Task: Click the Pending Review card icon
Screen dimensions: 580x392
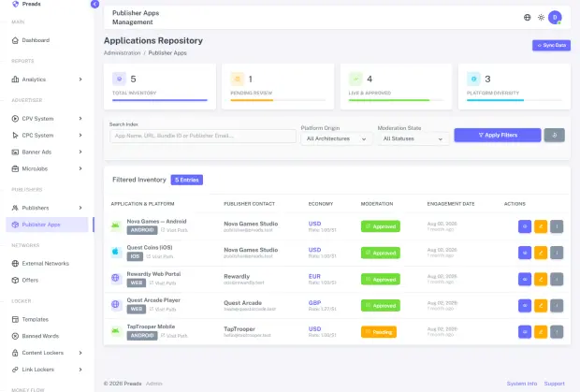Action: point(237,79)
